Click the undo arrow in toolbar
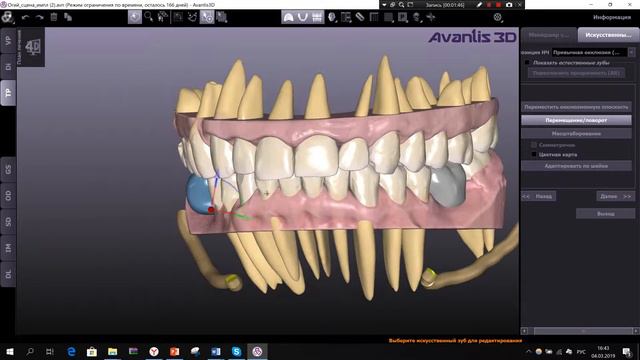This screenshot has height=360, width=640. [26, 17]
